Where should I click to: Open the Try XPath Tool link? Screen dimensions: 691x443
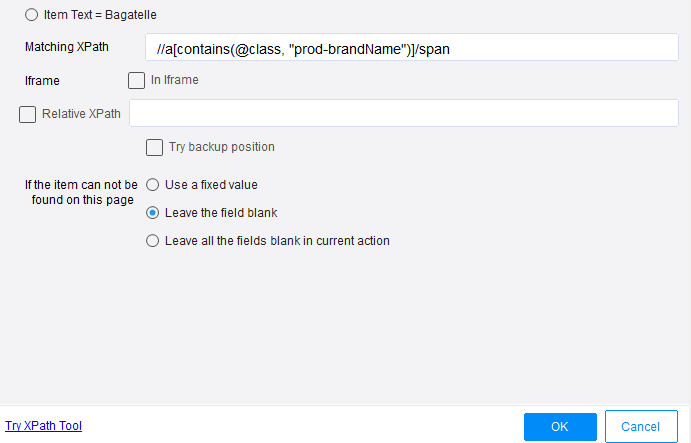[x=43, y=426]
